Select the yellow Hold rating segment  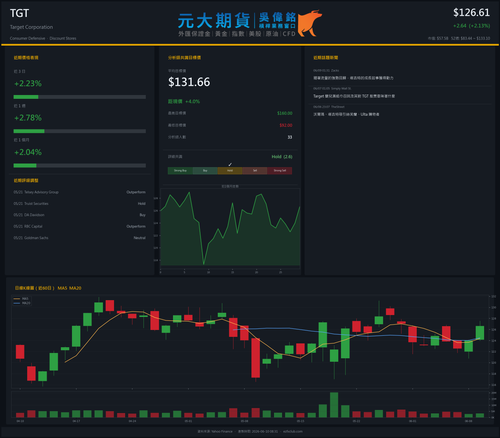pos(230,171)
